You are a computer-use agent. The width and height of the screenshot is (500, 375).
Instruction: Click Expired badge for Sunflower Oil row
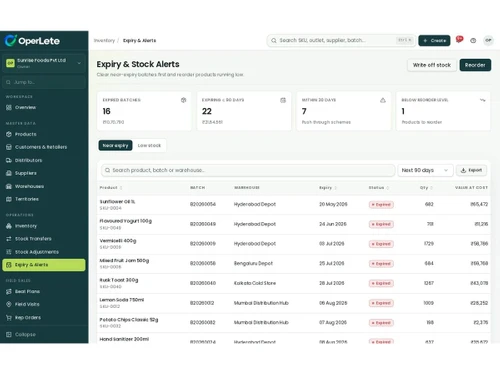[381, 204]
